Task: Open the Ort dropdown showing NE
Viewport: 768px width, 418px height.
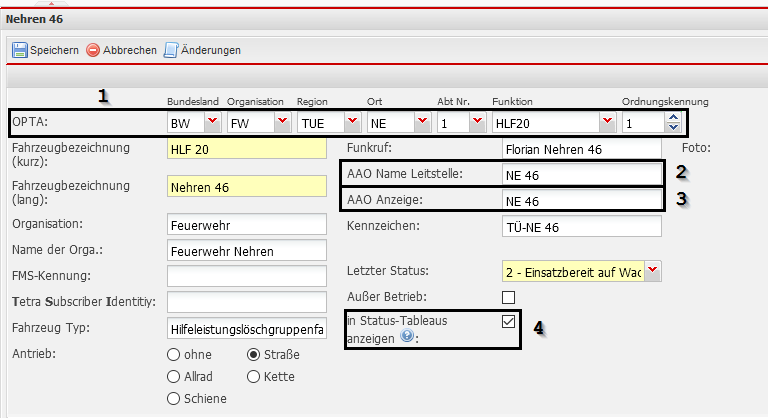Action: tap(421, 122)
